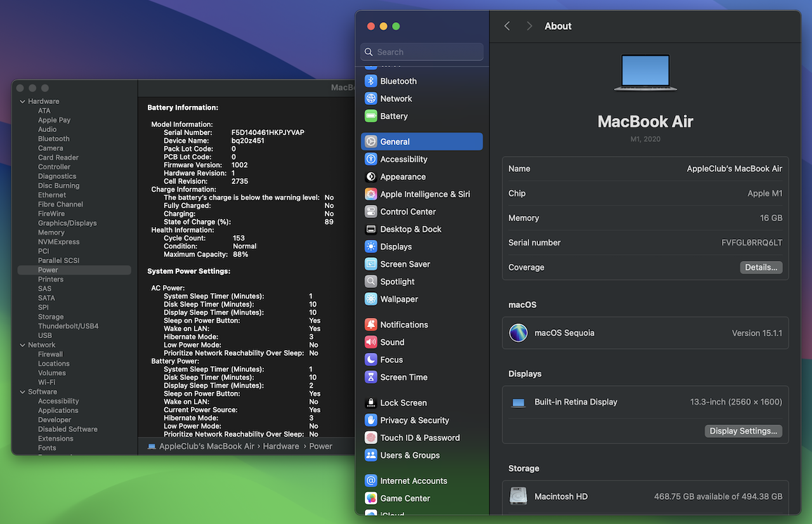Image resolution: width=812 pixels, height=524 pixels.
Task: Open Network globe icon in System Settings
Action: (371, 98)
